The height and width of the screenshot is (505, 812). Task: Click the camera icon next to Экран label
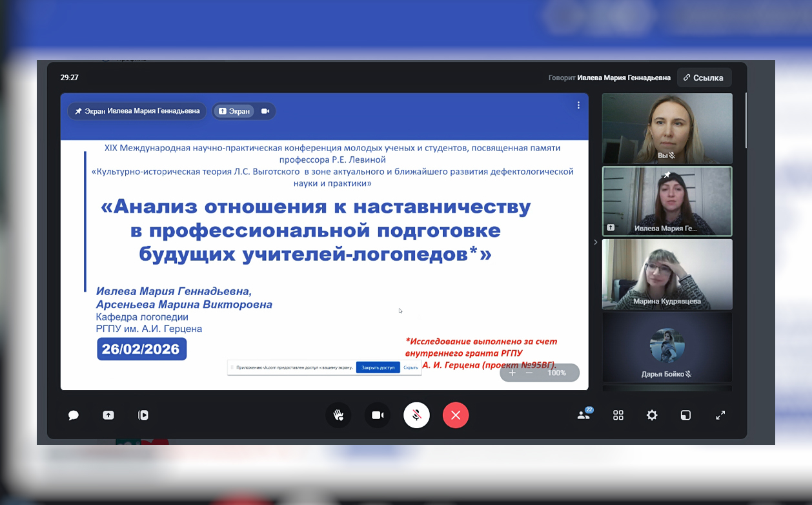coord(265,111)
